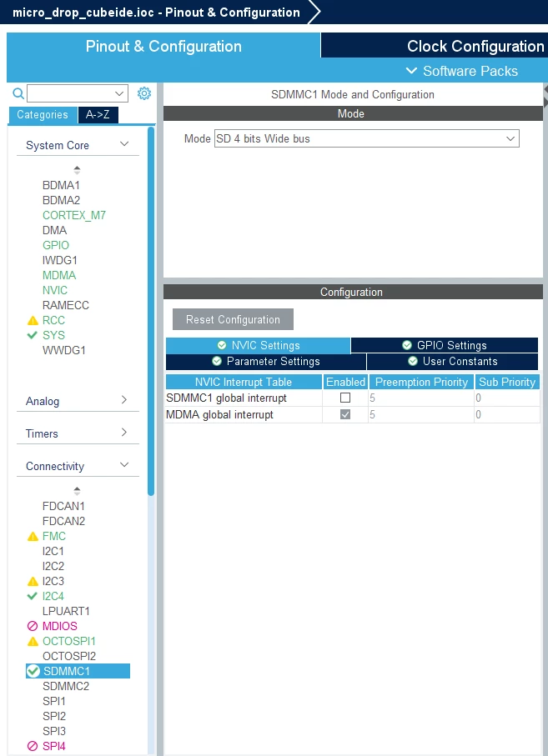Click the search magnifier icon
The height and width of the screenshot is (756, 548).
[x=18, y=93]
